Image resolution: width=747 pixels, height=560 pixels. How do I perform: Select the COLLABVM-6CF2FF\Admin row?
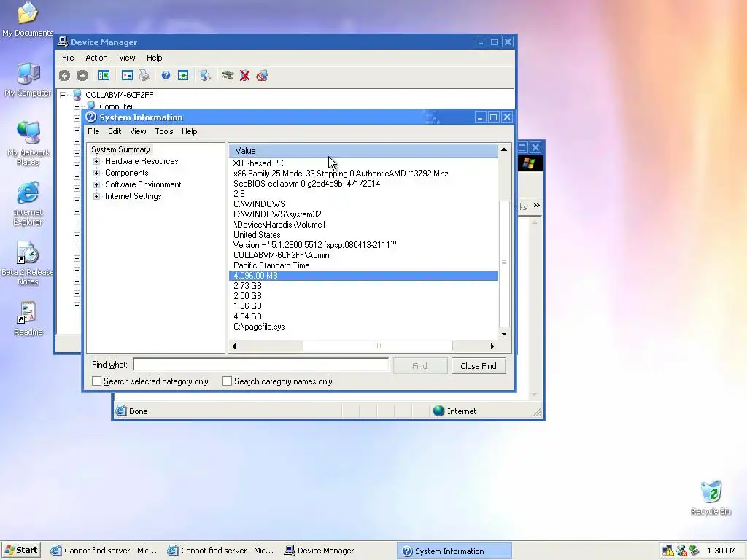pos(363,255)
